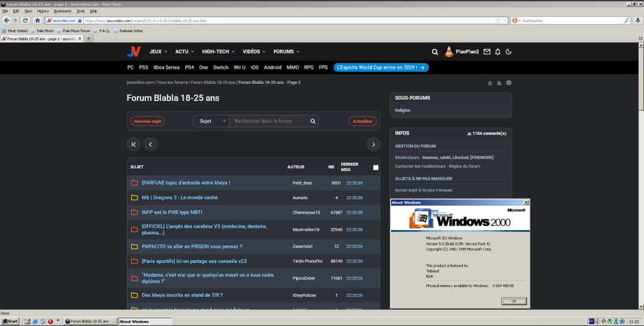The width and height of the screenshot is (644, 326).
Task: Toggle dark mode moon icon
Action: pos(508,52)
